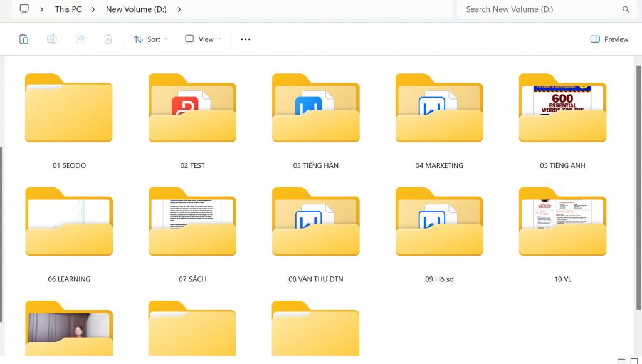642x364 pixels.
Task: Click the Paste icon in the toolbar
Action: click(x=23, y=39)
